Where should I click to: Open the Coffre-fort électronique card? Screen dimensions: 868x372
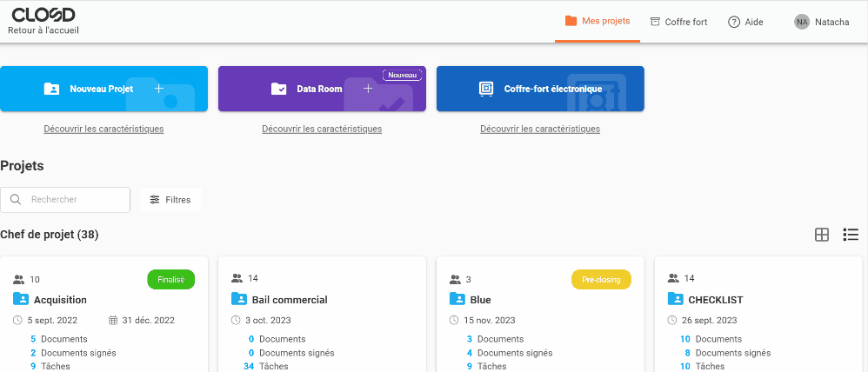540,89
